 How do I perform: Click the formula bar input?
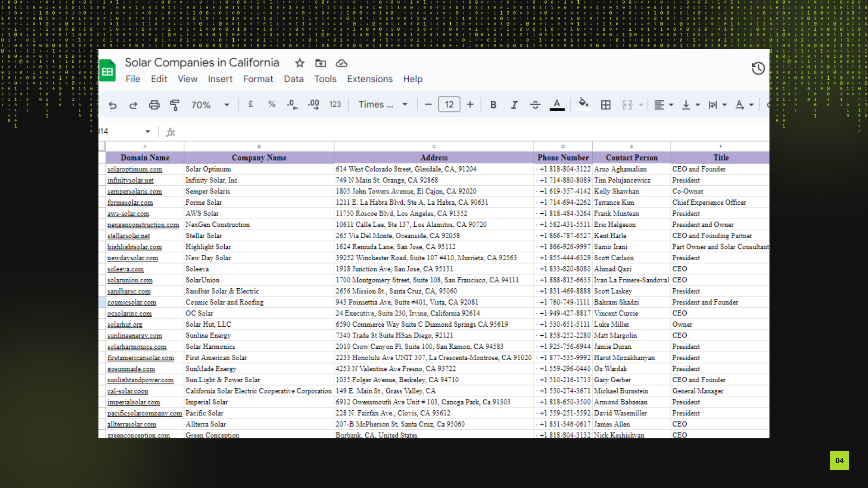(472, 132)
